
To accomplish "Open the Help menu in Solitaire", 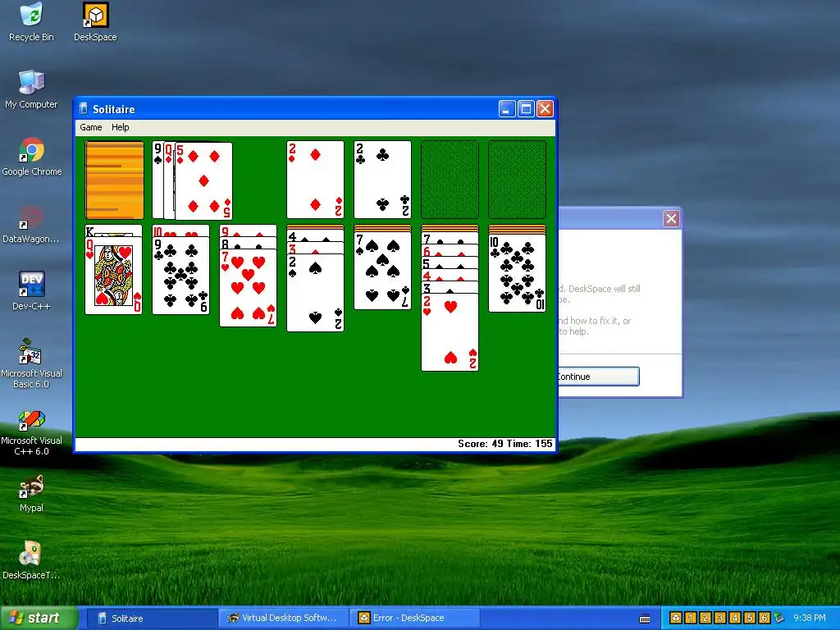I will pos(120,127).
